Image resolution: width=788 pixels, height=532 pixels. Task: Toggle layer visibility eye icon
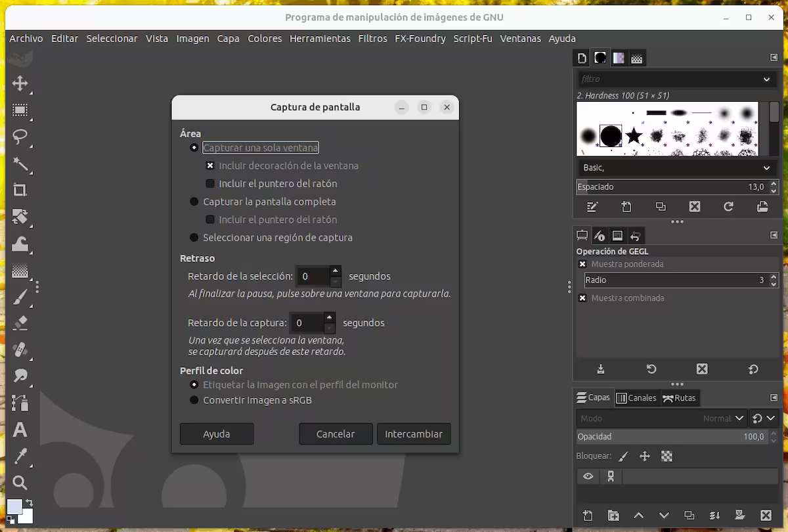click(588, 476)
